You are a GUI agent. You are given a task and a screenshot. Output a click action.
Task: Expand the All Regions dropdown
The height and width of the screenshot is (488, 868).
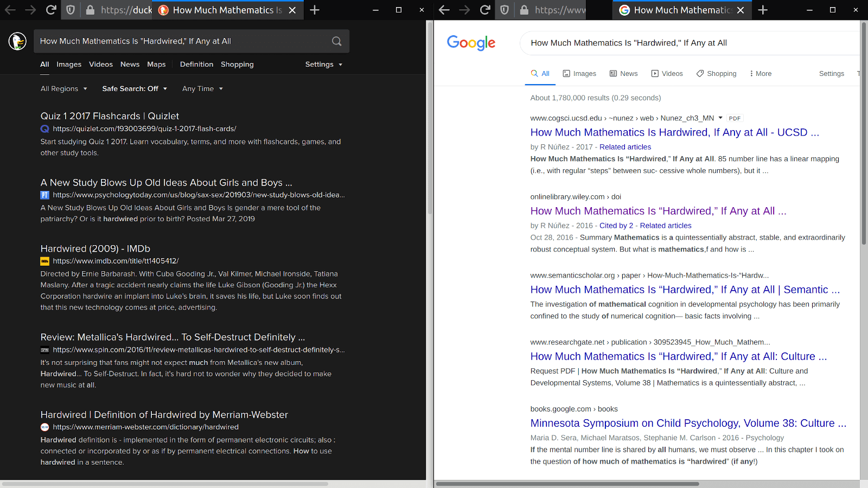pyautogui.click(x=63, y=89)
